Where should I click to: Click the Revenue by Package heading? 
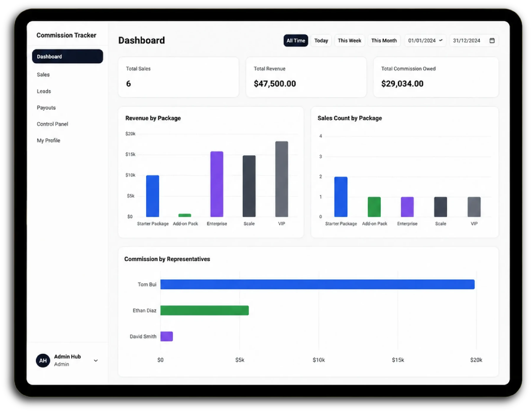[x=153, y=118]
